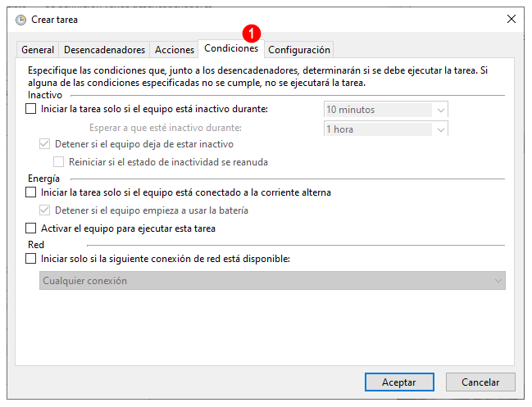532x407 pixels.
Task: Select the Configuración tab
Action: coord(299,50)
